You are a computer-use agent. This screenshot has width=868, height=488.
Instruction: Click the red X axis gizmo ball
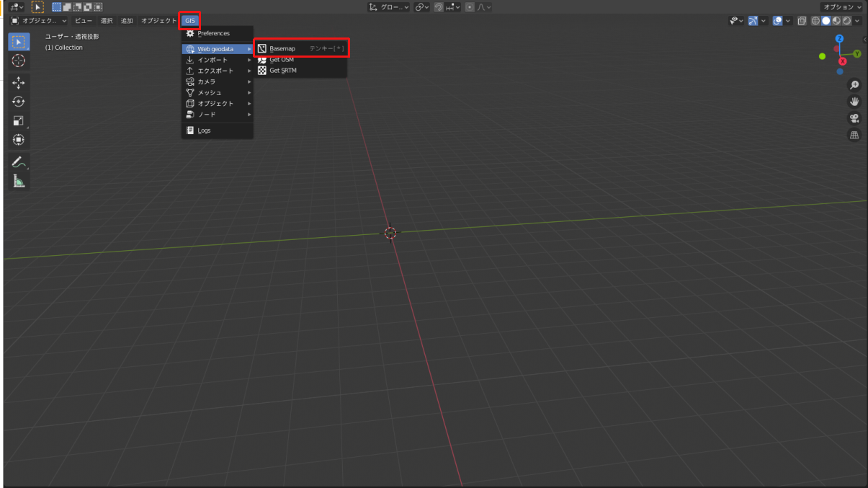click(x=843, y=61)
